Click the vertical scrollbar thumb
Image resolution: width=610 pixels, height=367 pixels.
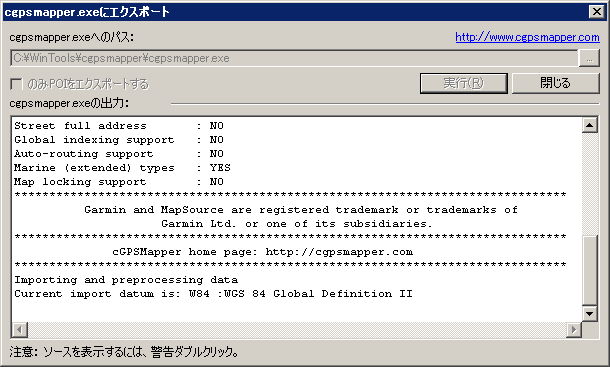[590, 270]
